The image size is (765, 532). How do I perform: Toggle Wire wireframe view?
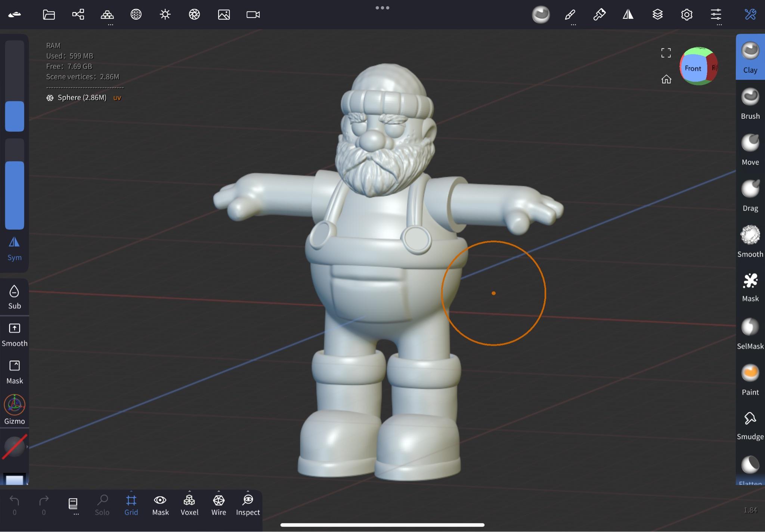[219, 505]
